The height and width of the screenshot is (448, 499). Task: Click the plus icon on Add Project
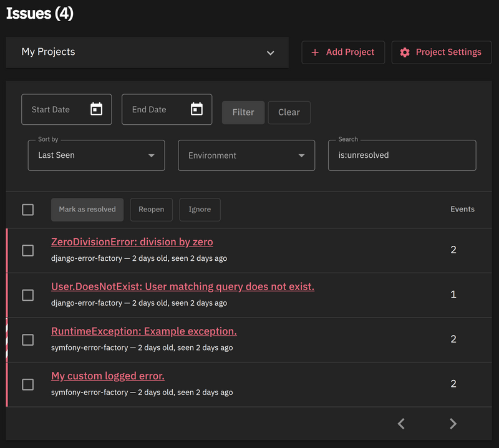[x=313, y=52]
